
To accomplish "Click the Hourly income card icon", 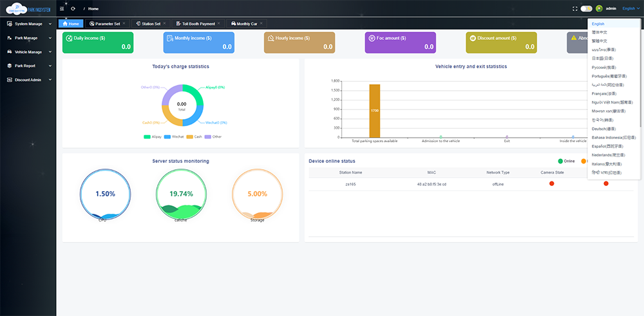I will click(x=270, y=39).
